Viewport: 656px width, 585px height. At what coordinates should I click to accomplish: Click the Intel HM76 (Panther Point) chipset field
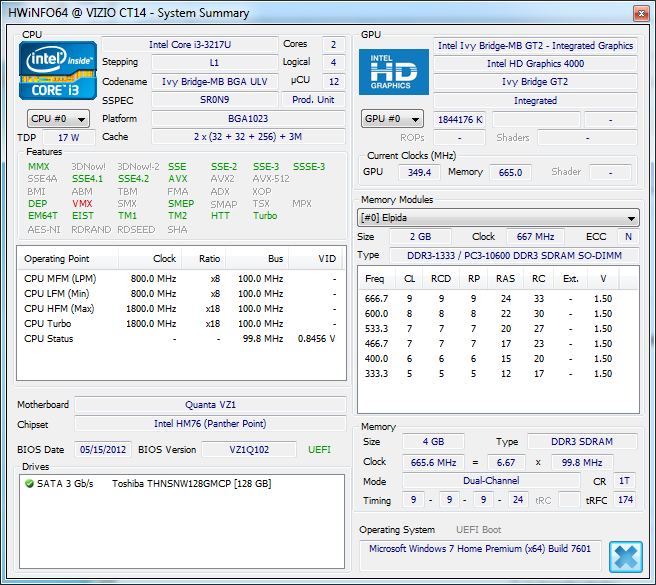210,424
